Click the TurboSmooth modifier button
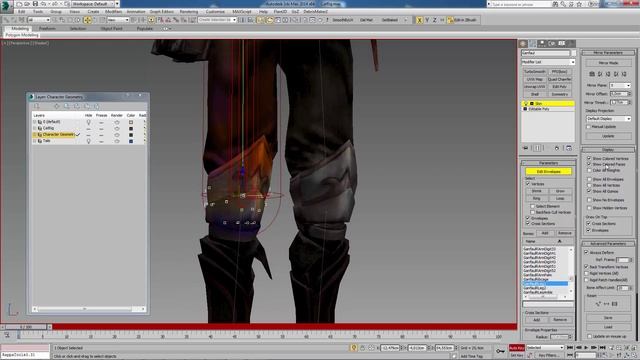The image size is (640, 360). (535, 72)
